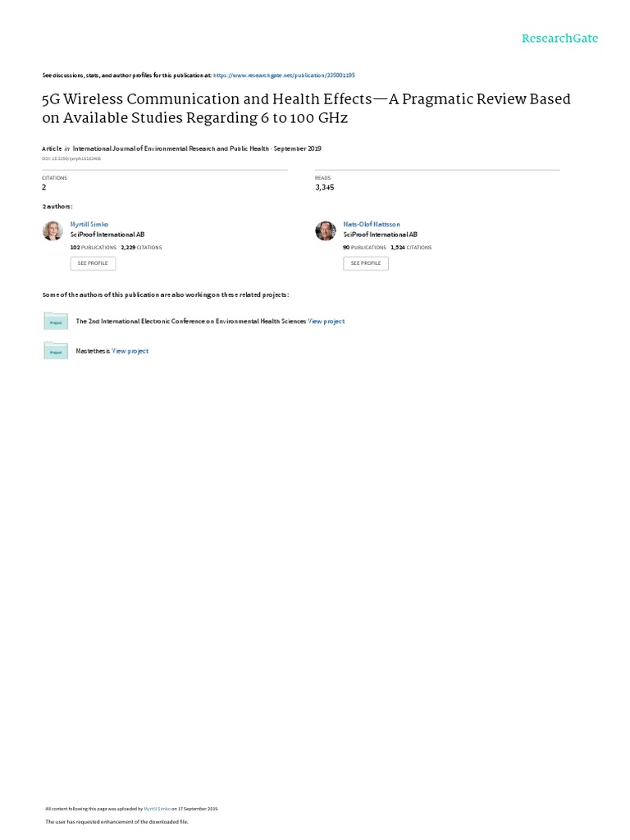Click SciProof International AB under Mats-Olof Mattsson

[381, 235]
